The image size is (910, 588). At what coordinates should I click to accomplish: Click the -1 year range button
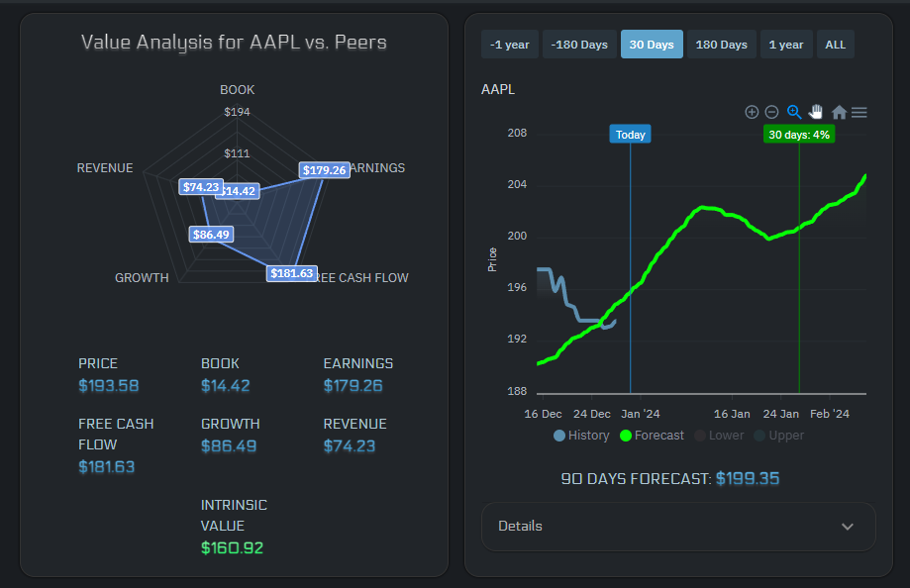tap(509, 44)
